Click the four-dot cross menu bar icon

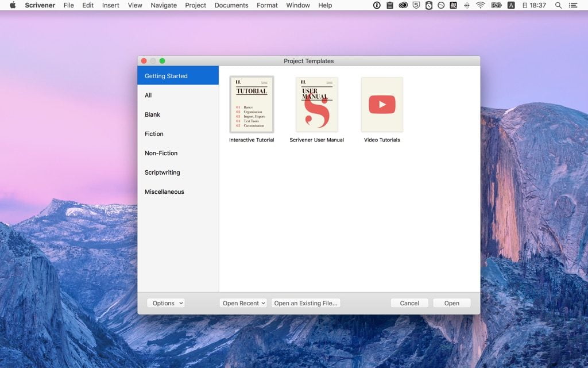(x=466, y=5)
